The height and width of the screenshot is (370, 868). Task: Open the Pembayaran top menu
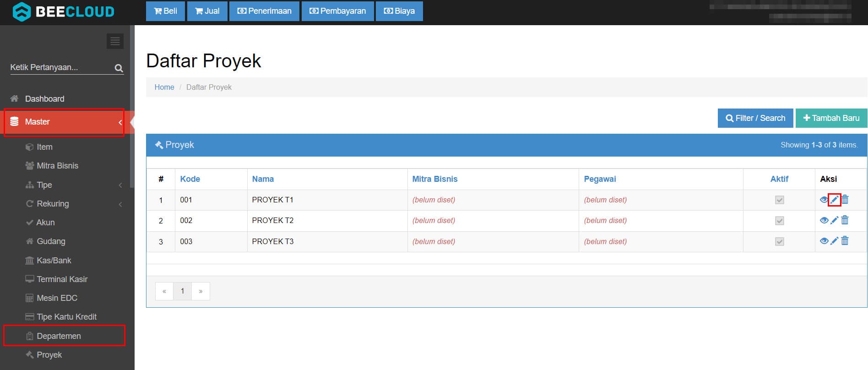click(338, 11)
